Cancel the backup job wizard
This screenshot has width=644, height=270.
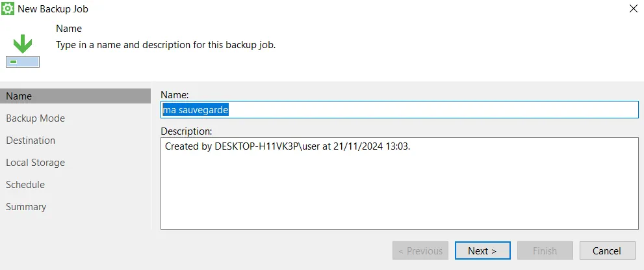tap(608, 250)
